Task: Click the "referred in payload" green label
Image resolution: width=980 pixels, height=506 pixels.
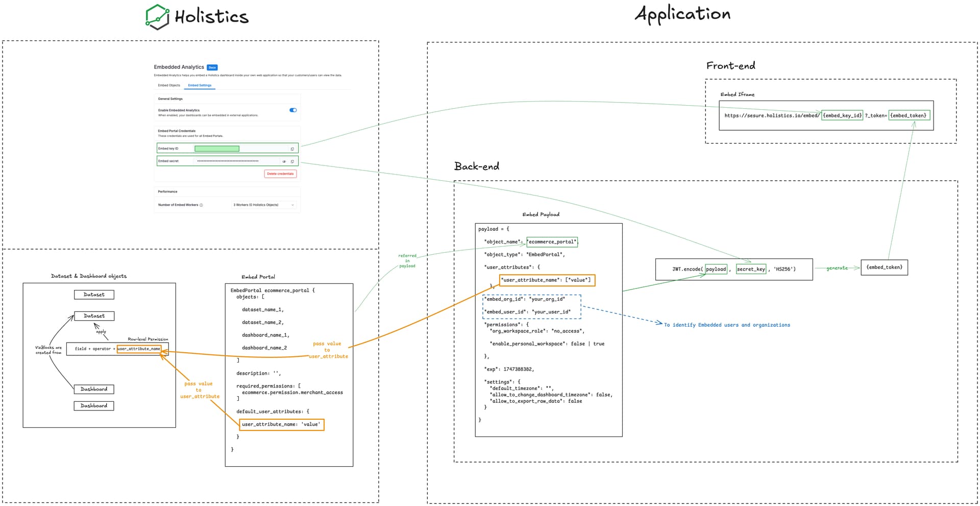Action: [x=407, y=260]
